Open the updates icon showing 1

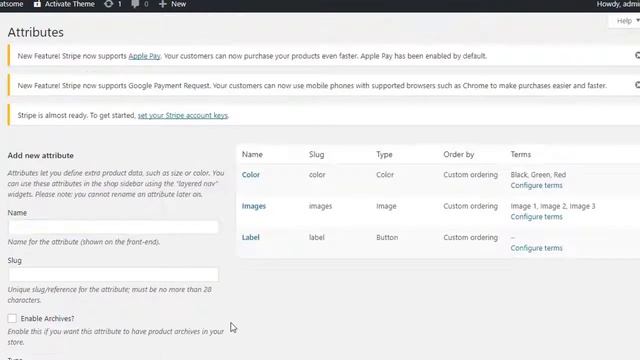point(109,4)
